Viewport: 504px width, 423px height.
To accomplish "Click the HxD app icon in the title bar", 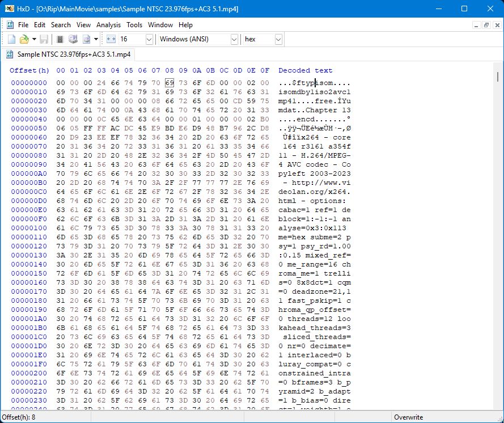I will (x=10, y=9).
